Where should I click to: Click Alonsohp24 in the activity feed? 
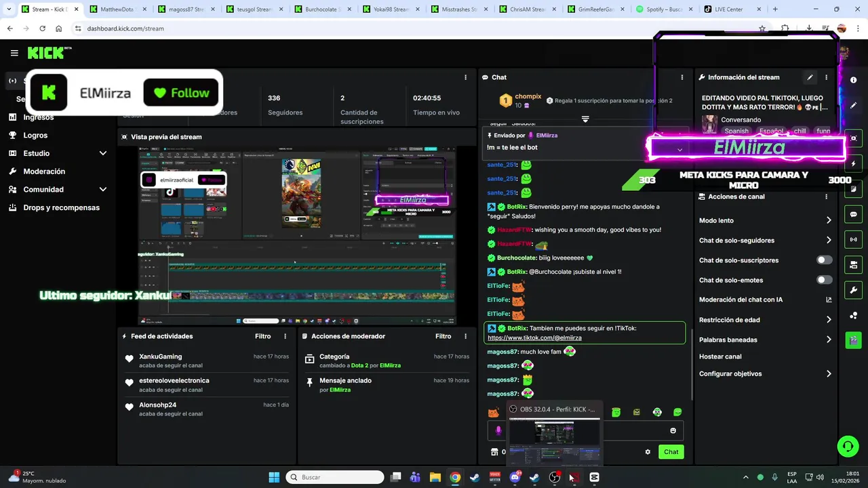157,405
